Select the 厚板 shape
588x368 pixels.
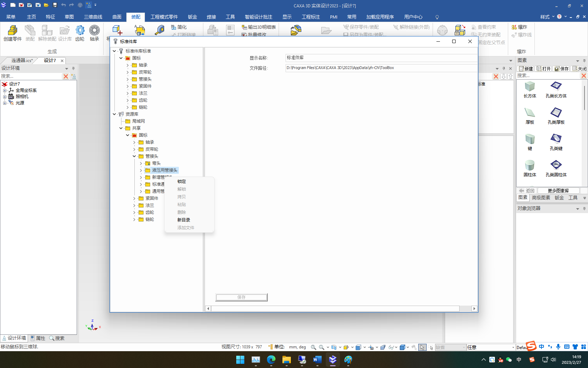[x=530, y=116]
